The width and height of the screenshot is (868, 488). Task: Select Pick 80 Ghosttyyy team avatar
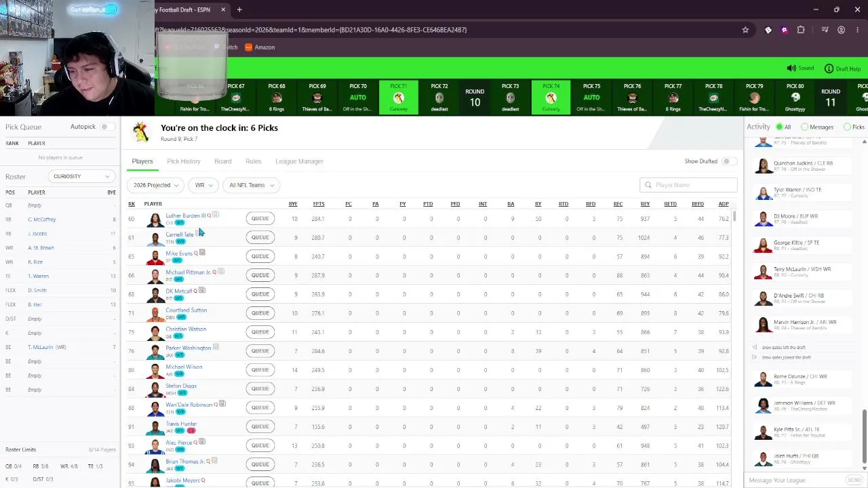click(795, 98)
